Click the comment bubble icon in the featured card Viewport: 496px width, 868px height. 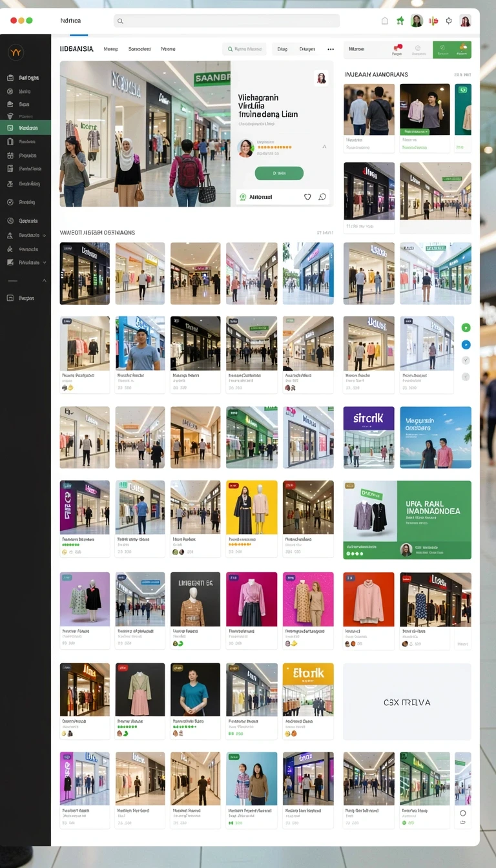pos(322,197)
